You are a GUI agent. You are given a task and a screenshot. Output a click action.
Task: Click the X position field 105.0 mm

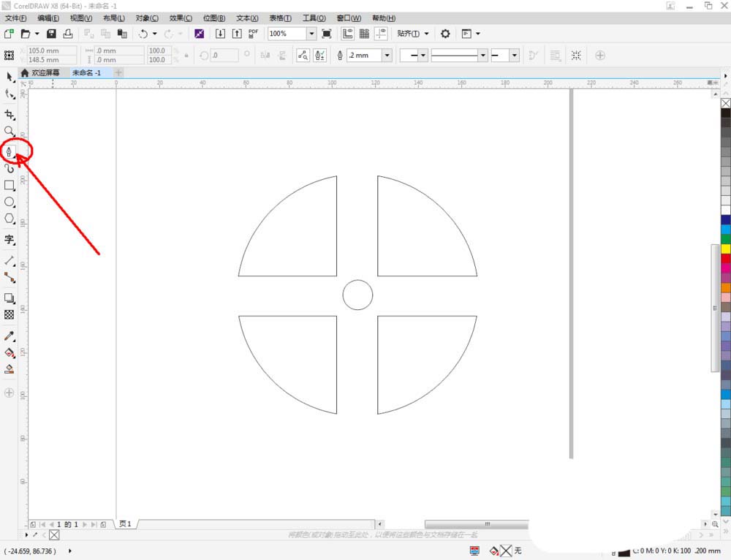tap(52, 50)
